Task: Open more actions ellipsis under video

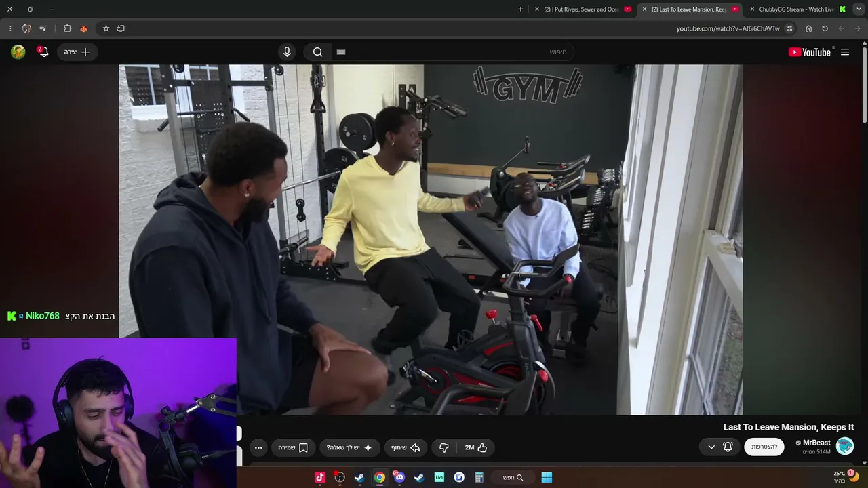Action: (258, 447)
